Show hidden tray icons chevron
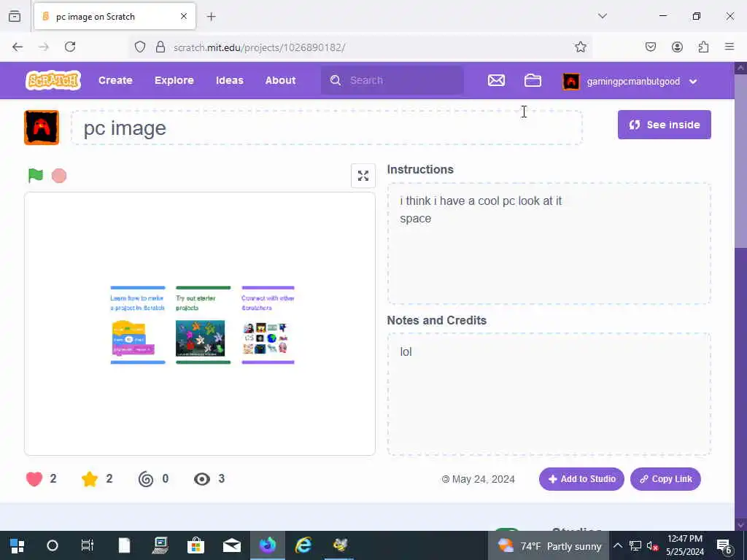 tap(617, 545)
